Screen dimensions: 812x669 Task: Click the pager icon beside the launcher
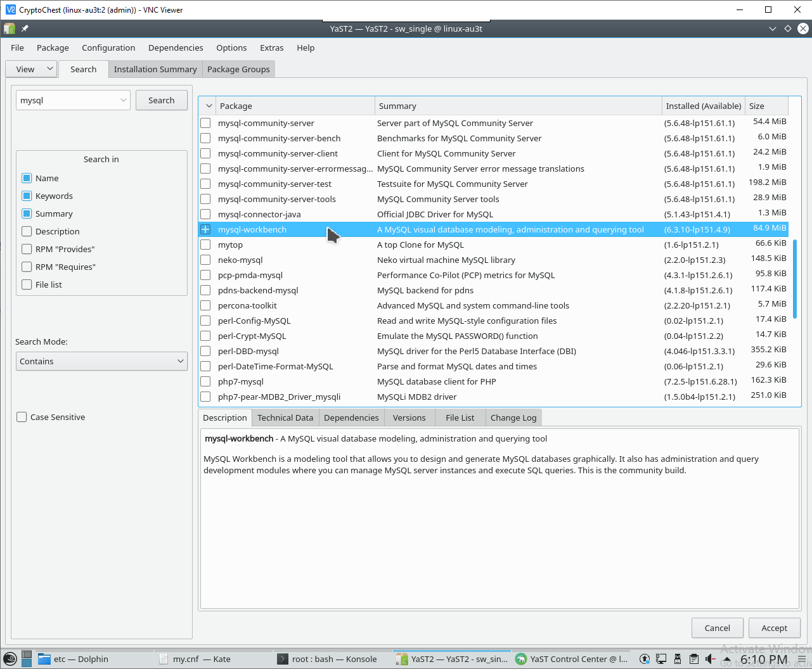point(27,659)
